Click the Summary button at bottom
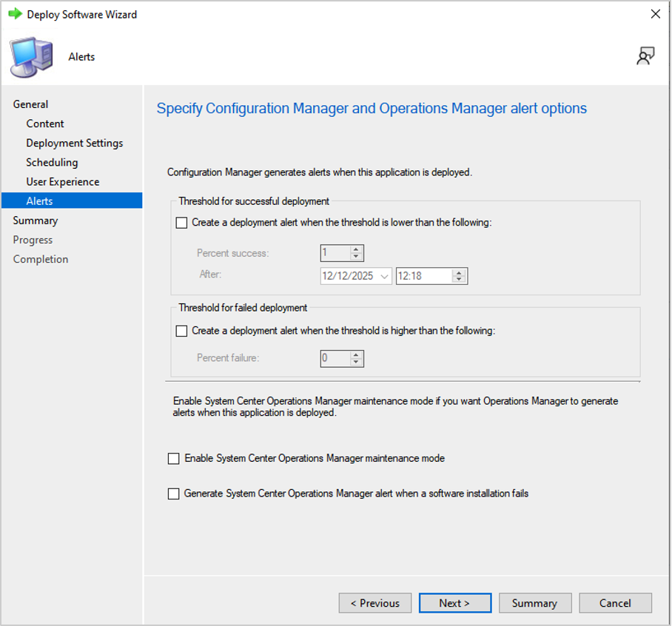Viewport: 672px width, 626px height. tap(535, 603)
